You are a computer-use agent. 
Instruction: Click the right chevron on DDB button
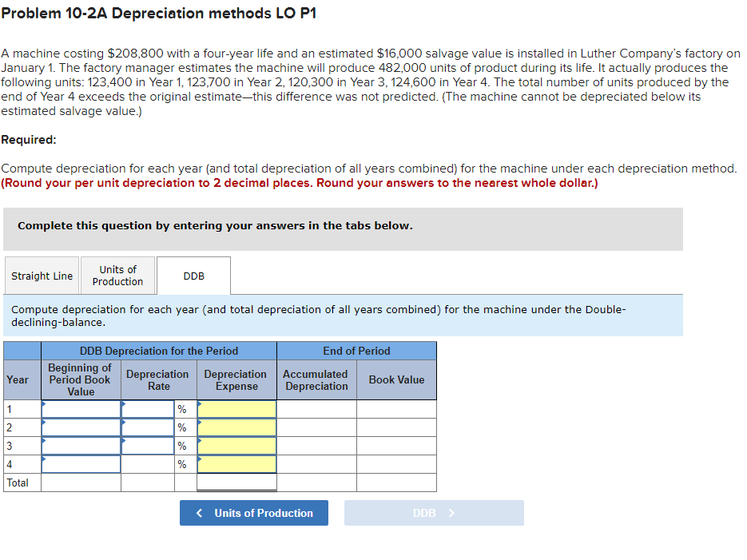[451, 513]
